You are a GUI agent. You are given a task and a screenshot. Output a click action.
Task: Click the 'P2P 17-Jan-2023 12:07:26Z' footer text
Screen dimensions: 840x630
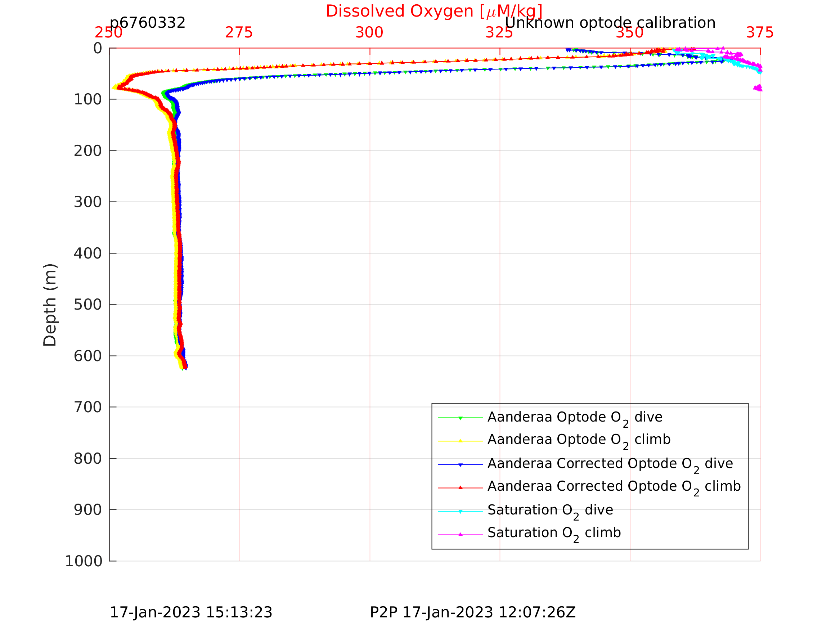[472, 612]
